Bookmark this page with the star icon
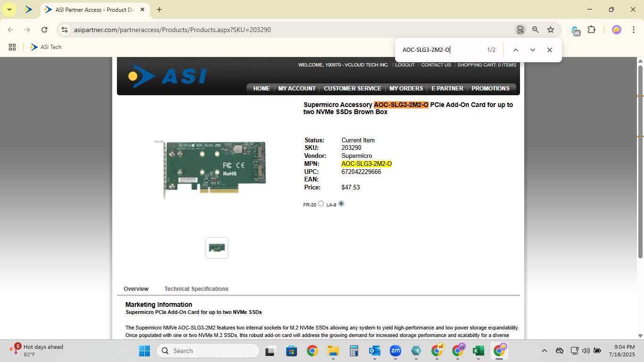 pos(551,30)
